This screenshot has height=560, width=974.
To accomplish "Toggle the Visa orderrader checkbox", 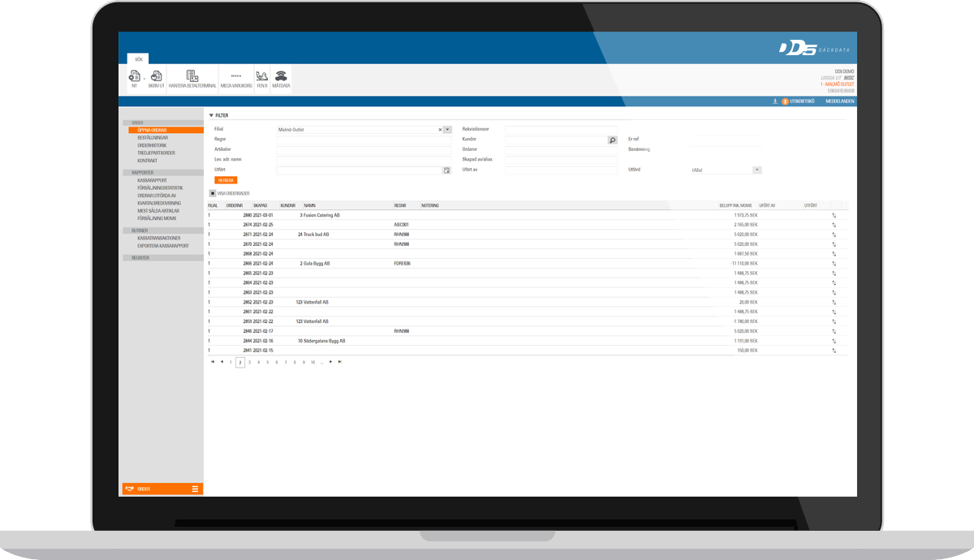I will [x=213, y=193].
